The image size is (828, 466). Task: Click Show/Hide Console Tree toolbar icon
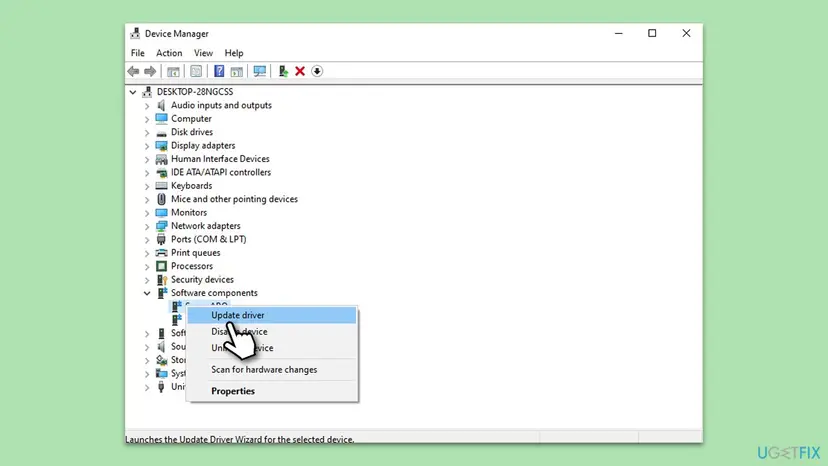point(173,71)
